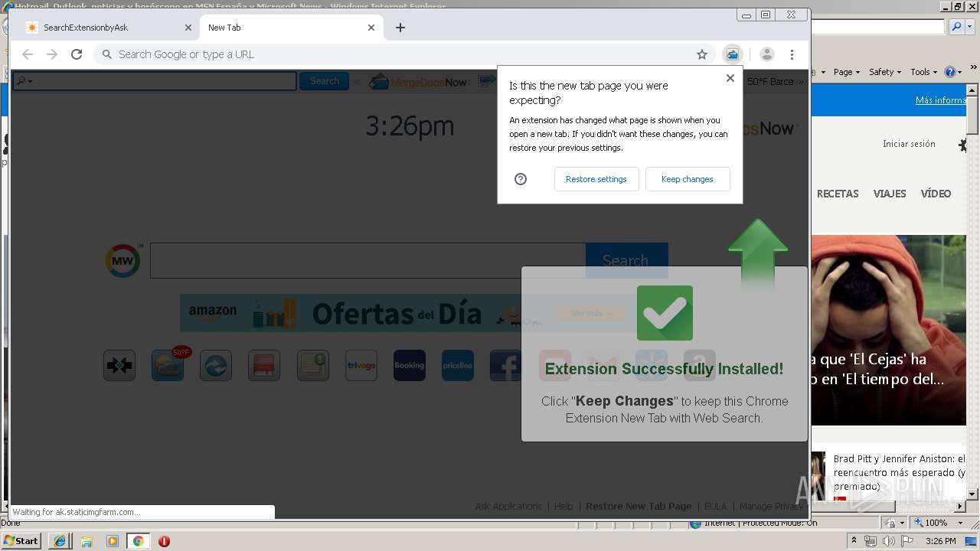Open the Facebook shortcut

click(505, 366)
